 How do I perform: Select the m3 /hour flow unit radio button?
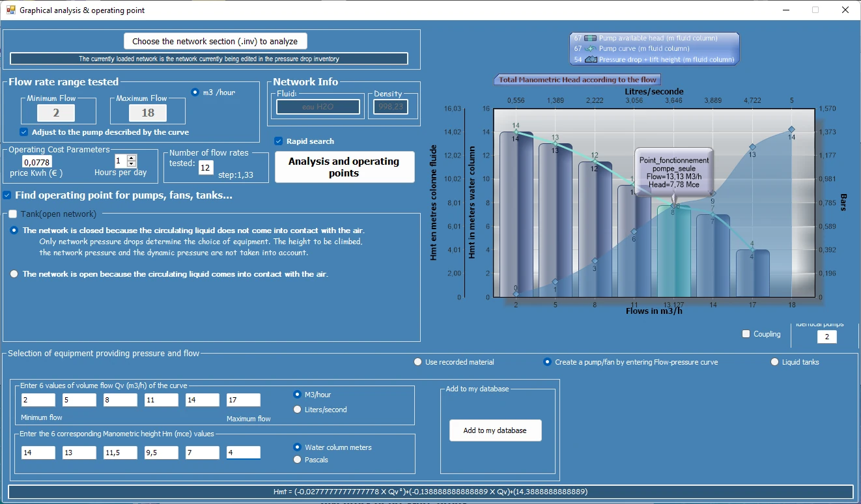coord(195,92)
